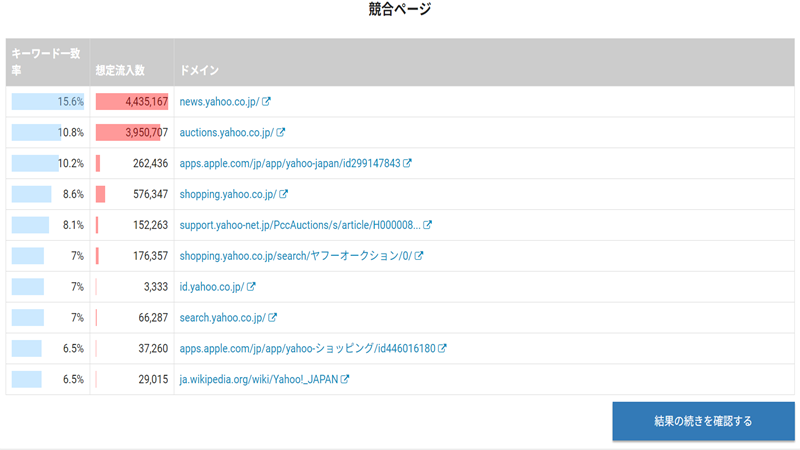Image resolution: width=800 pixels, height=450 pixels.
Task: Open the id.yahoo.co.jp/ link
Action: (x=212, y=287)
